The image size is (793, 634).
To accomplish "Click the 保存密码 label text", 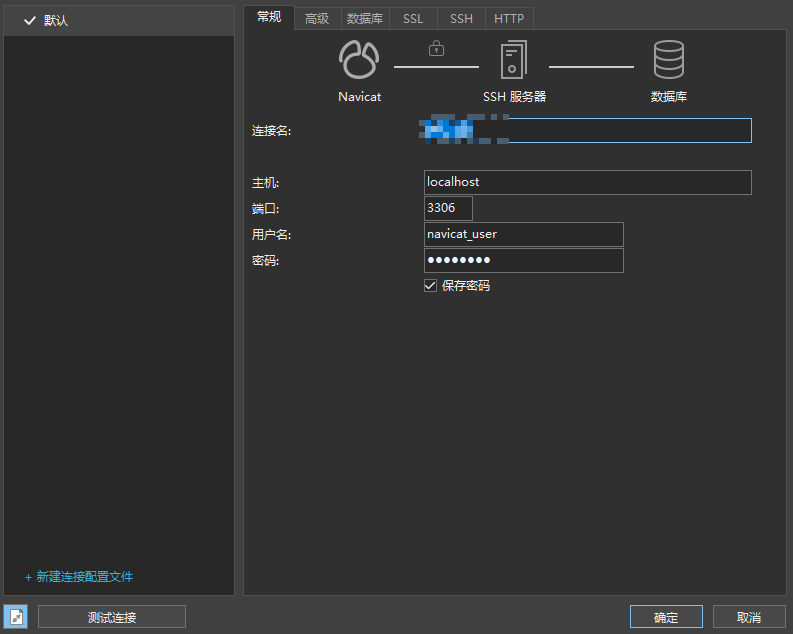I will 466,286.
